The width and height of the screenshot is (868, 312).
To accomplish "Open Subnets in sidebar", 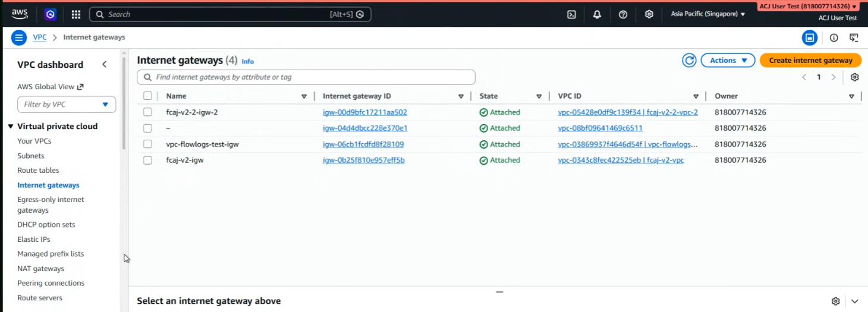I will click(31, 156).
